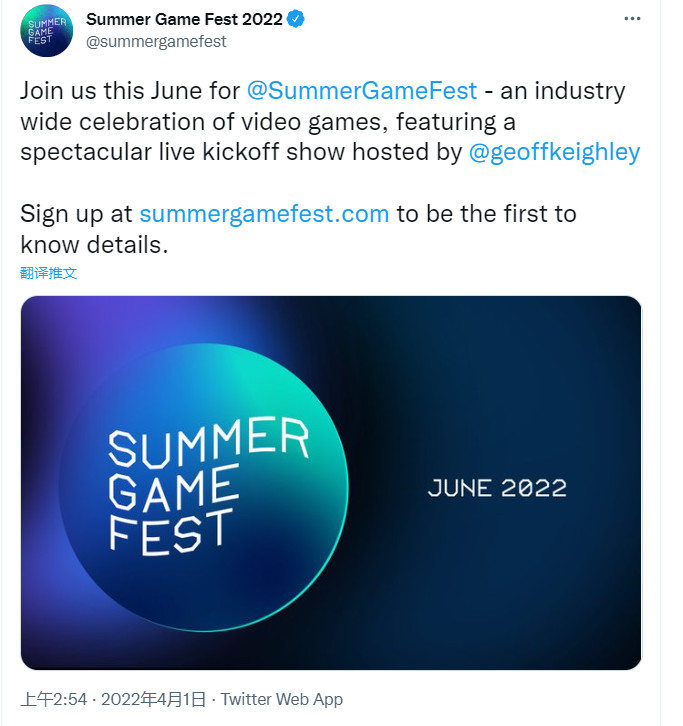The height and width of the screenshot is (726, 683).
Task: Open the Twitter Web App source link
Action: [282, 699]
